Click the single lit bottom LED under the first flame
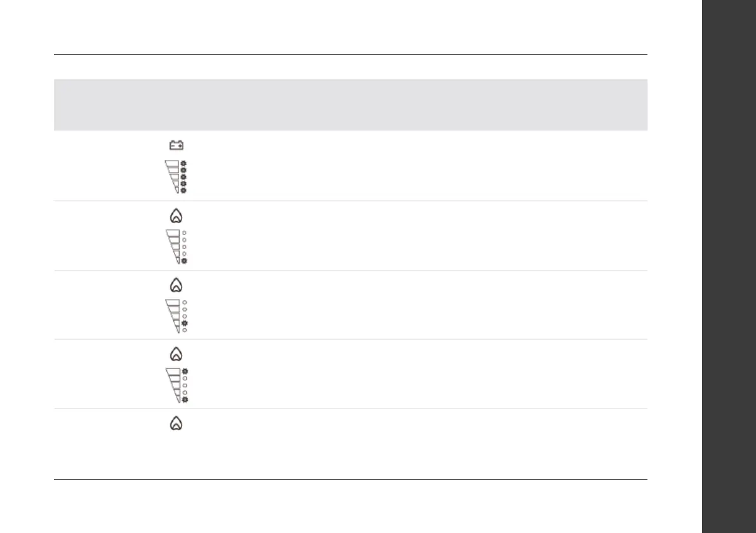Viewport: 756px width, 533px height. click(x=184, y=260)
